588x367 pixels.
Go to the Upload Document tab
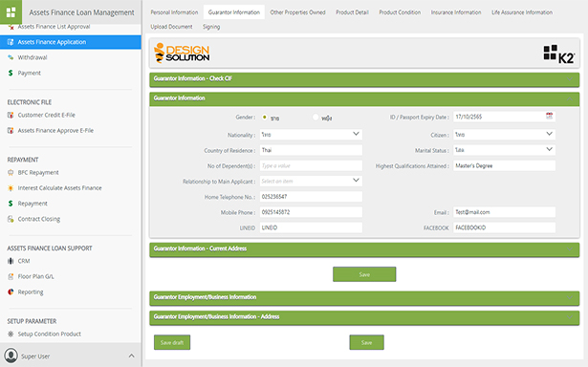(171, 27)
